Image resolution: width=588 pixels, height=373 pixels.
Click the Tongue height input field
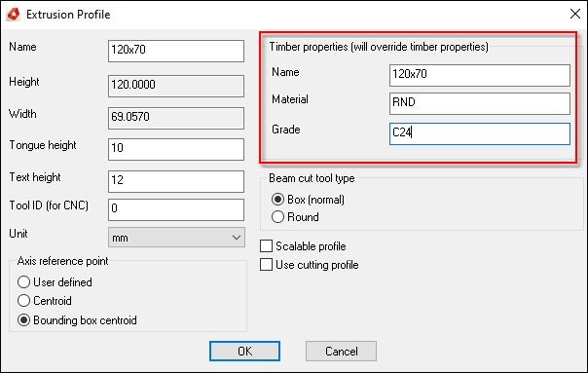176,149
